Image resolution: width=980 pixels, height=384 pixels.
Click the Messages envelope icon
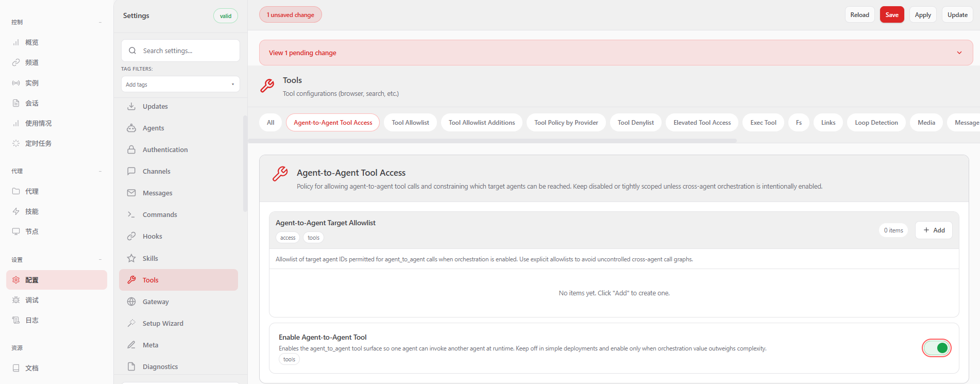pos(131,193)
